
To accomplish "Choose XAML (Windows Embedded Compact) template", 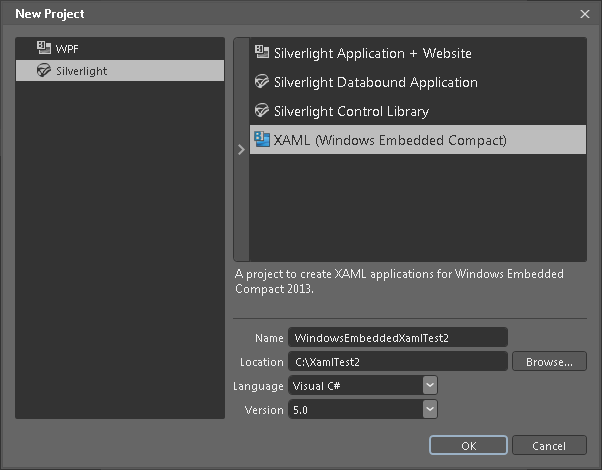I will click(x=418, y=139).
